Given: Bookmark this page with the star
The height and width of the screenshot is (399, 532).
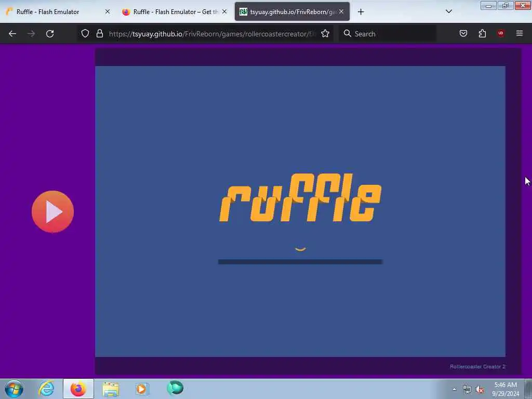Looking at the screenshot, I should (325, 33).
